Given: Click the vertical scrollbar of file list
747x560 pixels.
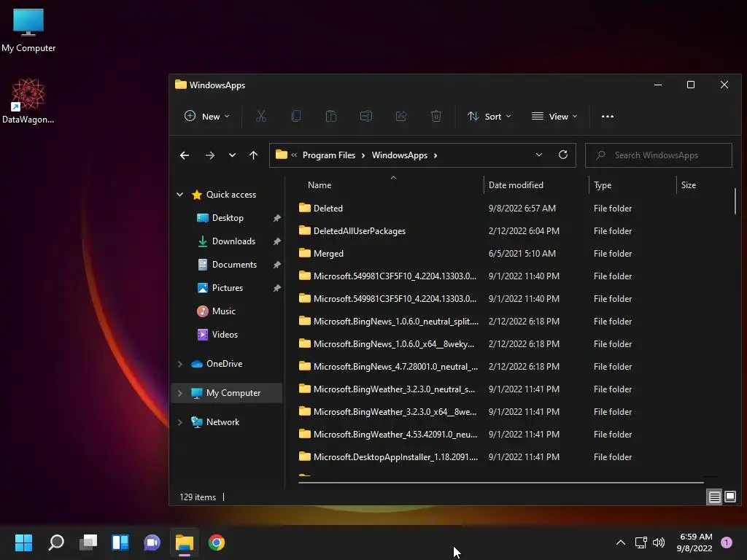Looking at the screenshot, I should pyautogui.click(x=735, y=201).
